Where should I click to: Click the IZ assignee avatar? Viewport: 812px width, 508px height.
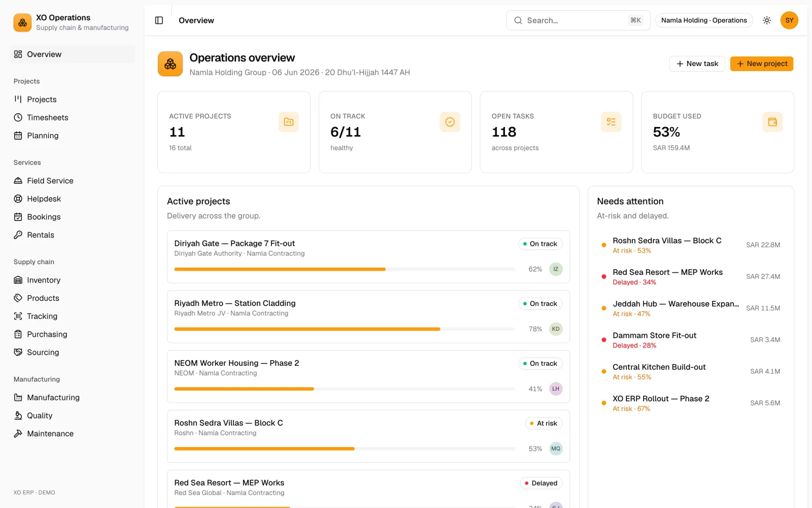(x=556, y=269)
